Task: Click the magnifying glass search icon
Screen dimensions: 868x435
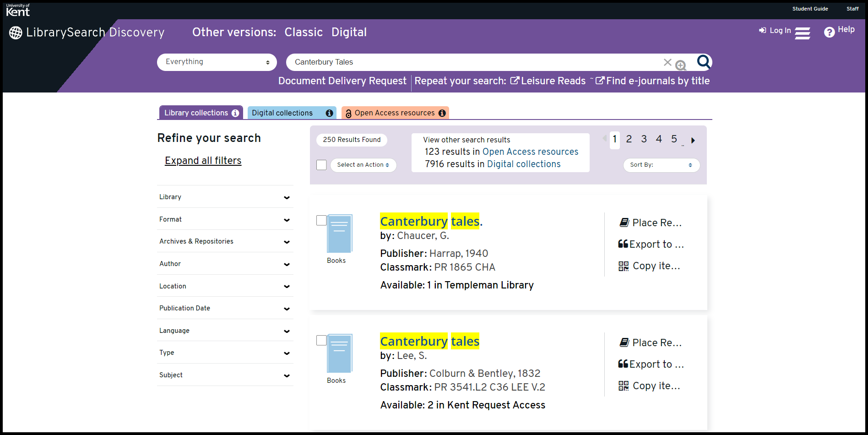Action: [704, 62]
